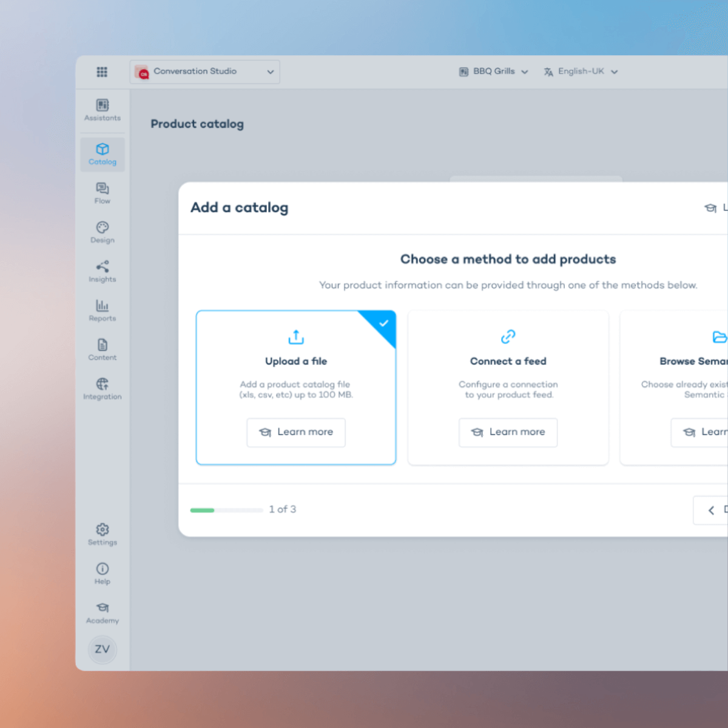Open the Content menu item
Viewport: 728px width, 728px height.
[103, 349]
